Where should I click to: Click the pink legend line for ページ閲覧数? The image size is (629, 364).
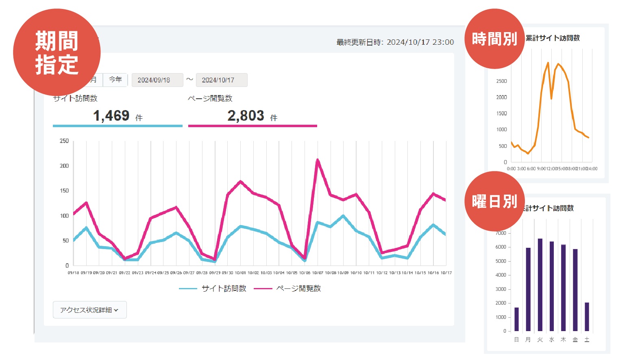click(263, 289)
